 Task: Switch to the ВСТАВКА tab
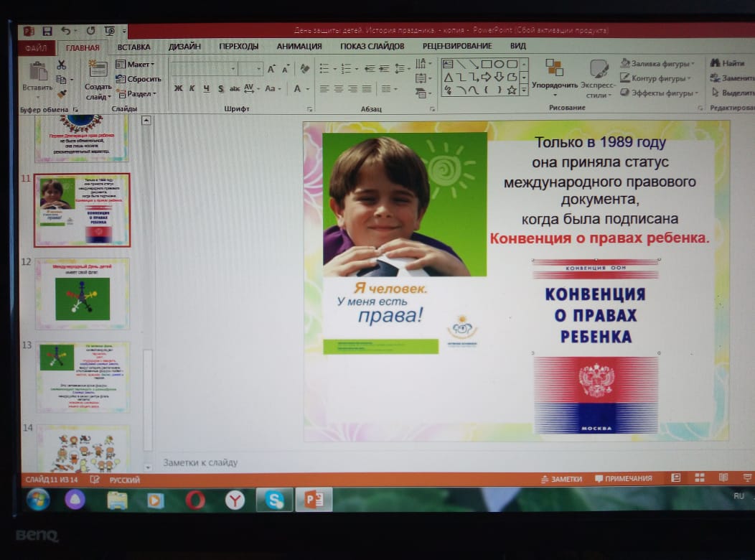coord(133,46)
